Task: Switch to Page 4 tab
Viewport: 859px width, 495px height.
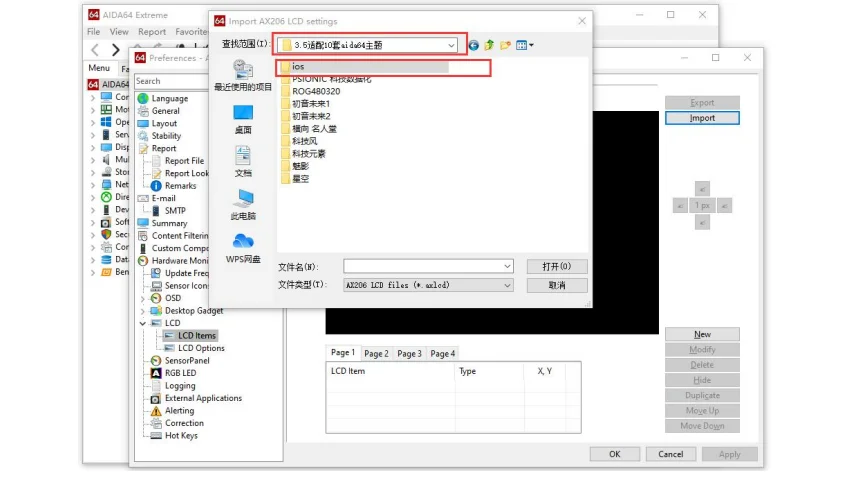Action: click(443, 354)
